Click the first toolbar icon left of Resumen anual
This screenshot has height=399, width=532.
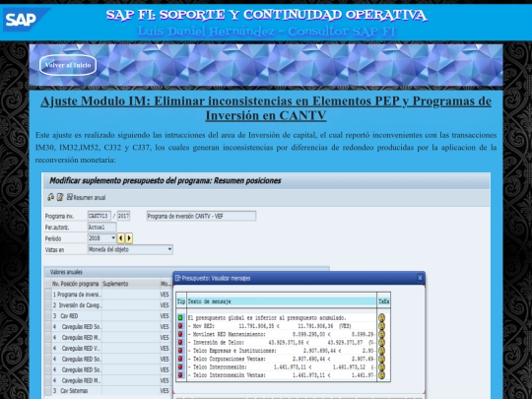pyautogui.click(x=50, y=197)
